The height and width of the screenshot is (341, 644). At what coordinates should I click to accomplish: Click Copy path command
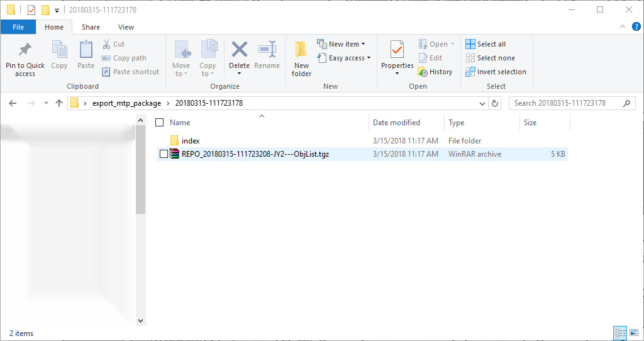tap(124, 58)
